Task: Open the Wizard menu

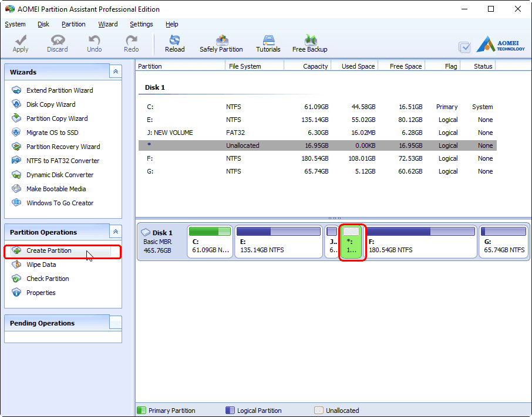Action: 108,24
